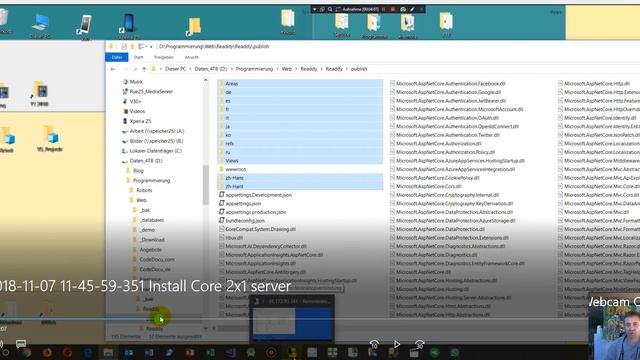Image resolution: width=640 pixels, height=360 pixels.
Task: Click the navigation pane scrollbar thumb
Action: pos(206,184)
